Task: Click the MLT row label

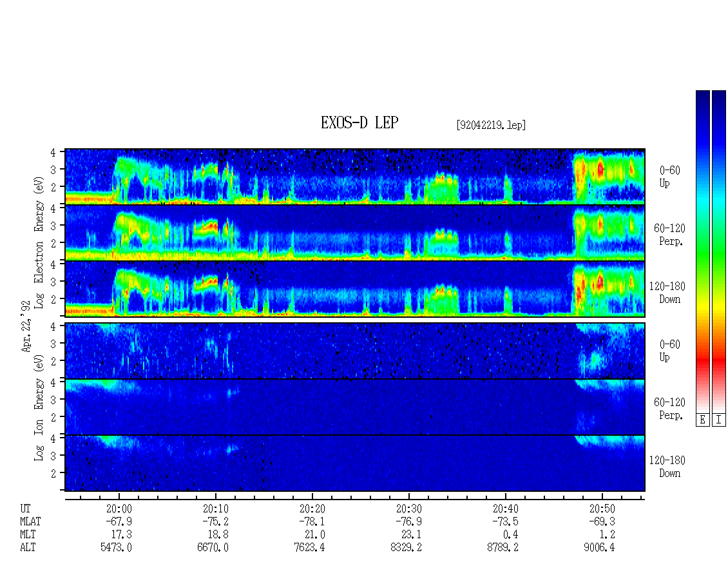Action: click(28, 535)
